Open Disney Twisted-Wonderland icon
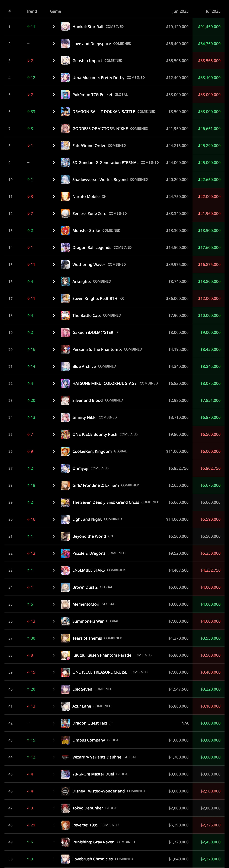The height and width of the screenshot is (868, 229). point(65,791)
